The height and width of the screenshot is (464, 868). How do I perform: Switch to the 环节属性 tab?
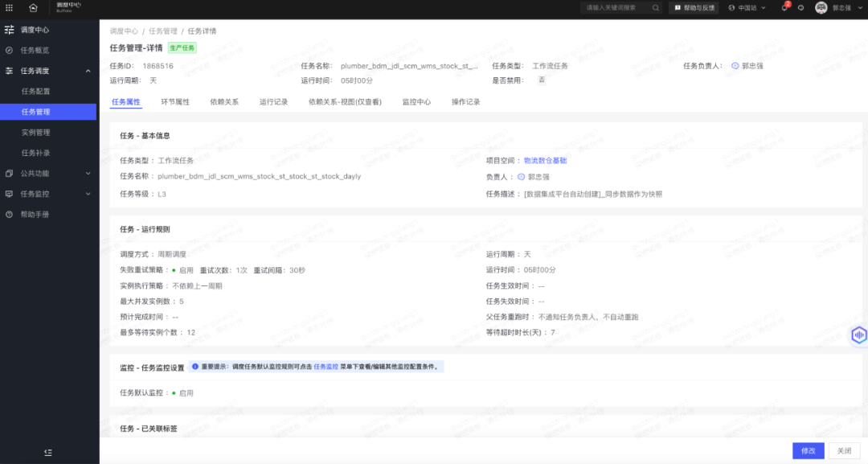click(175, 102)
